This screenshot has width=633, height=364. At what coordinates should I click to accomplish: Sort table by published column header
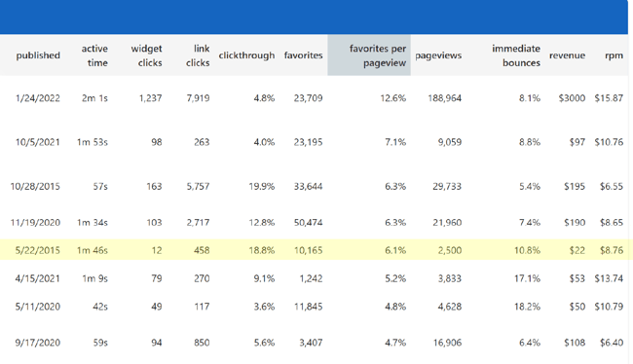point(38,55)
